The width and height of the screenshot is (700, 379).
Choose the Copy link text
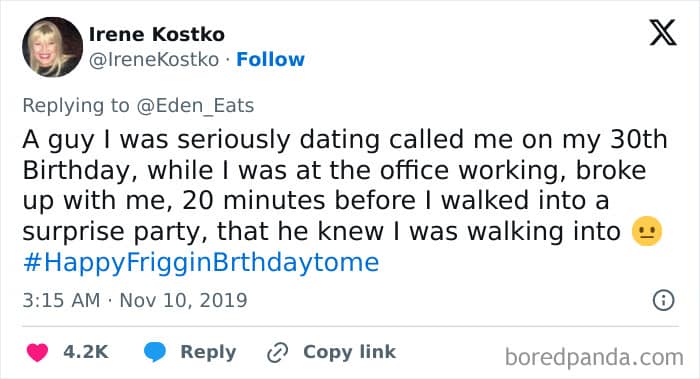click(x=350, y=352)
